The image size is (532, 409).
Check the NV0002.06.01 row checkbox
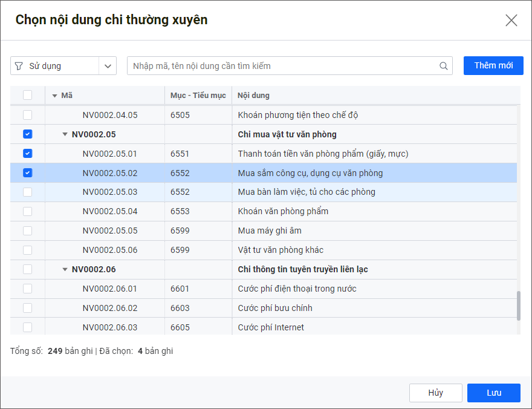pos(28,289)
